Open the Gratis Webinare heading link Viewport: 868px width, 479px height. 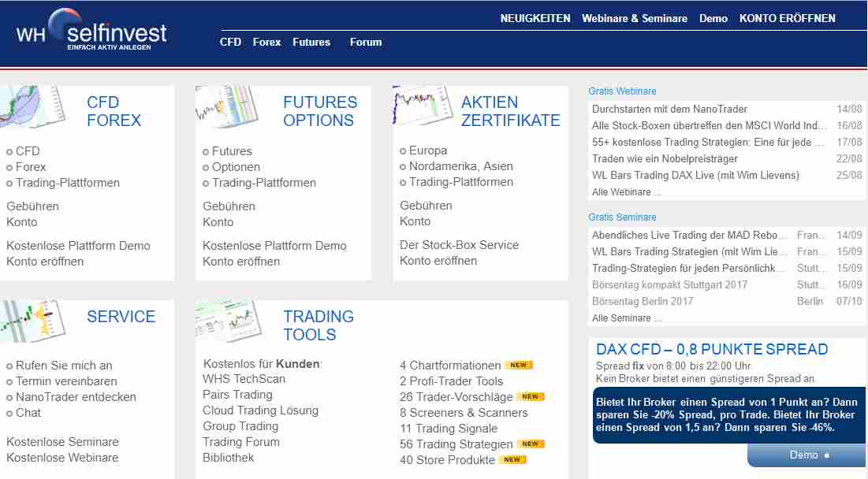pos(622,91)
